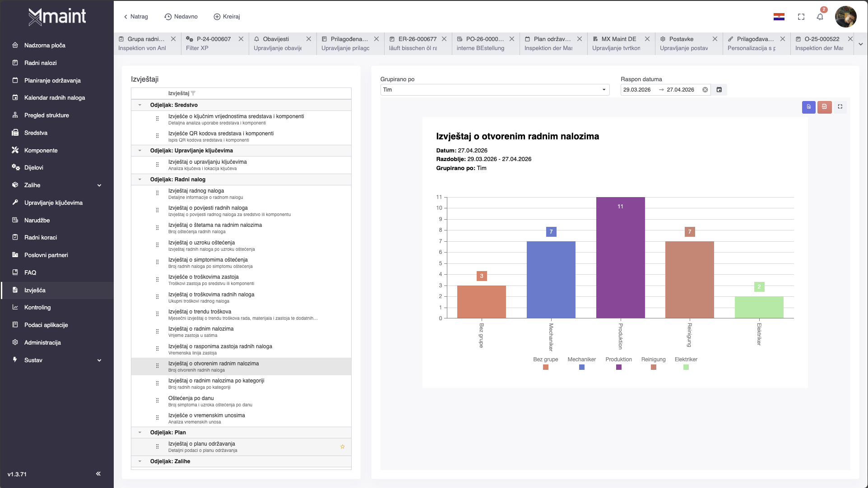Viewport: 868px width, 488px height.
Task: Click the purple Produktion legend color swatch
Action: point(618,367)
